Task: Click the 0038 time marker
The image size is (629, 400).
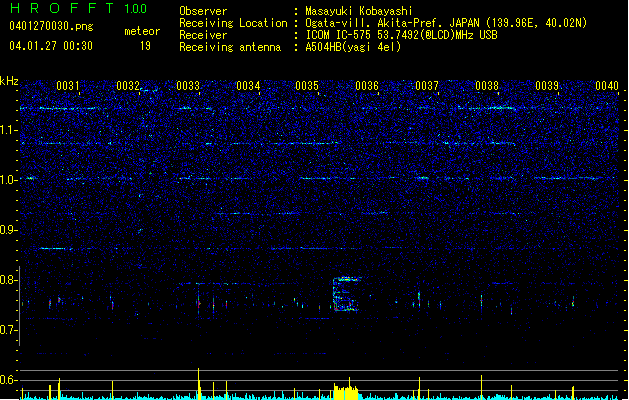Action: pyautogui.click(x=487, y=86)
